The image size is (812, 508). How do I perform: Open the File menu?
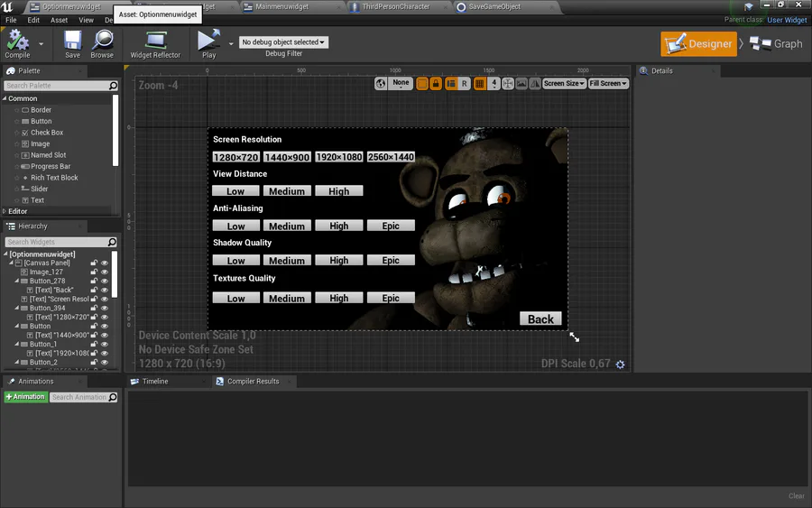(x=11, y=20)
